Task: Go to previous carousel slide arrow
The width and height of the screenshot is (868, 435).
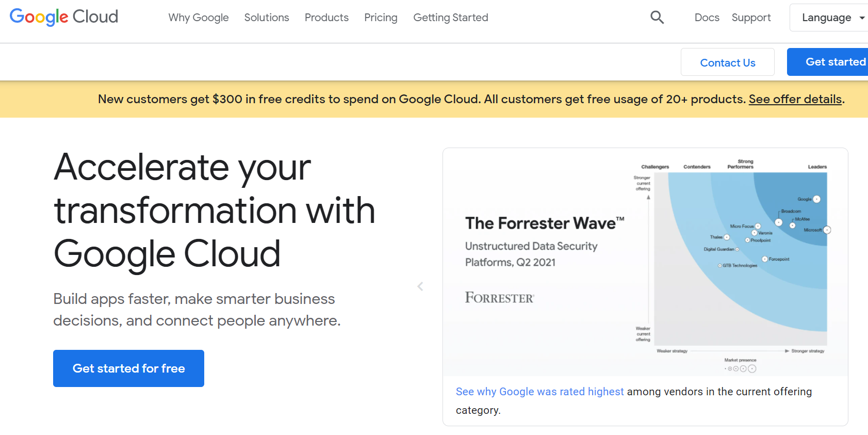Action: pos(420,286)
